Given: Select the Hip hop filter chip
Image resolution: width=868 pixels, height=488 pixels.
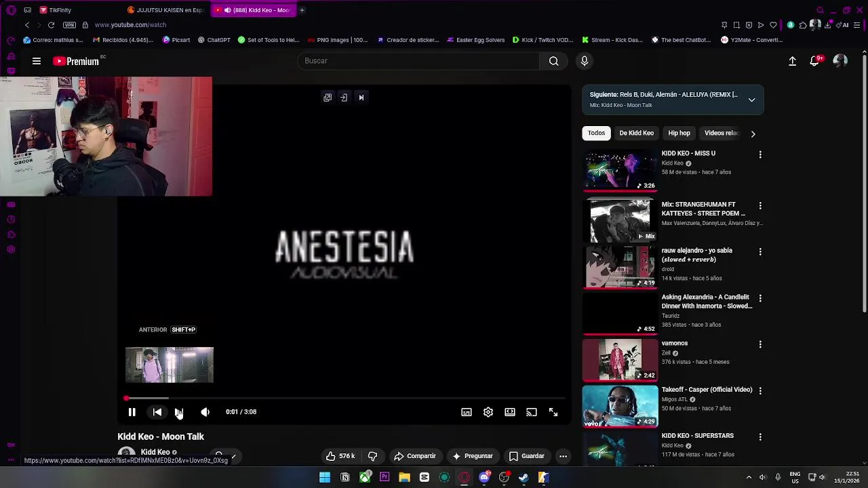Looking at the screenshot, I should click(679, 133).
